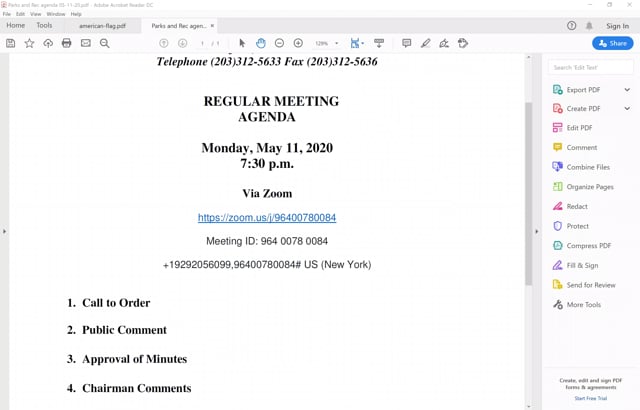Image resolution: width=640 pixels, height=410 pixels.
Task: Add the document to starred files
Action: pos(29,43)
